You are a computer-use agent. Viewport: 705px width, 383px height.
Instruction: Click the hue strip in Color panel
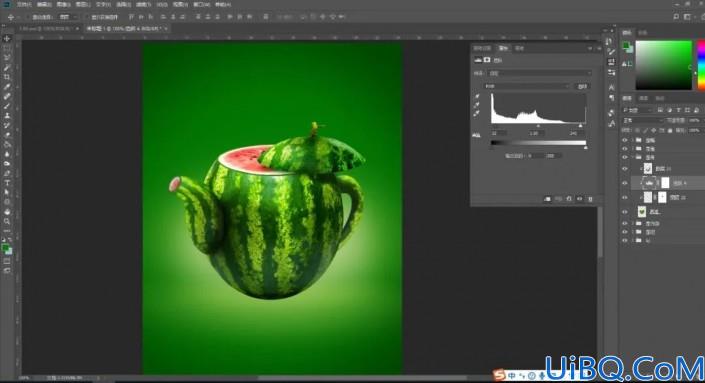tap(701, 65)
